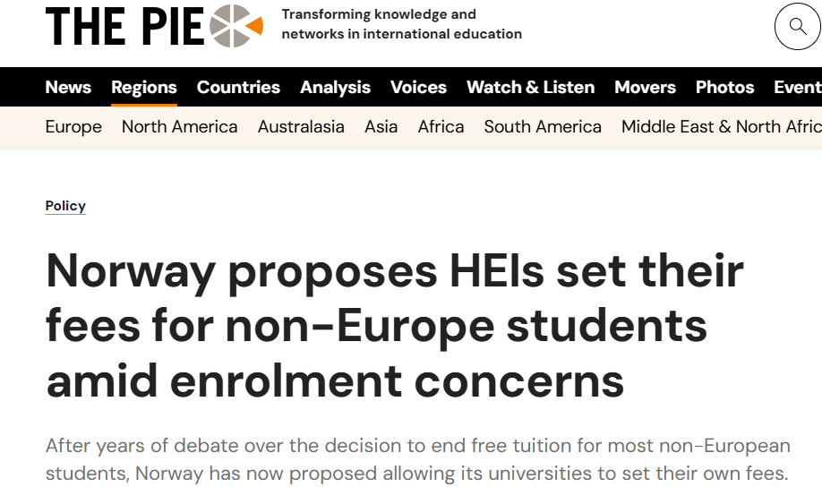The height and width of the screenshot is (504, 822).
Task: Choose the South America region link
Action: click(543, 127)
